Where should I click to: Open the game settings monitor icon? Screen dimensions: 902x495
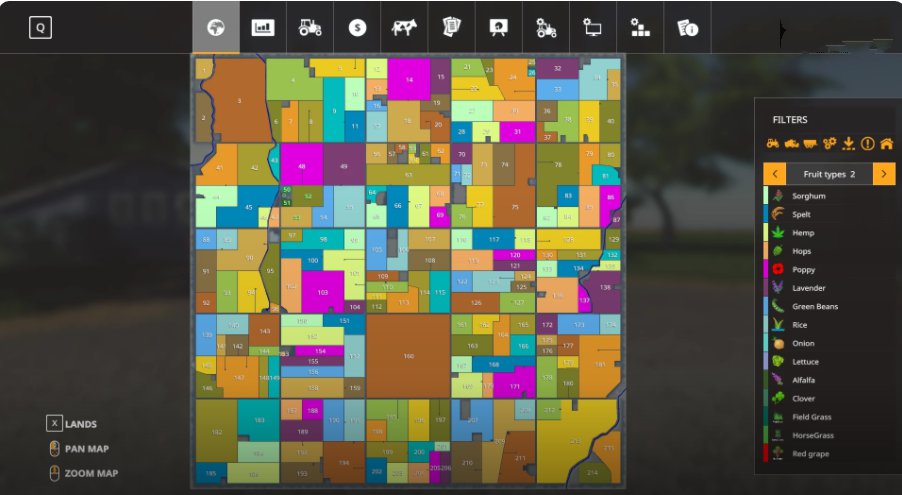tap(593, 28)
